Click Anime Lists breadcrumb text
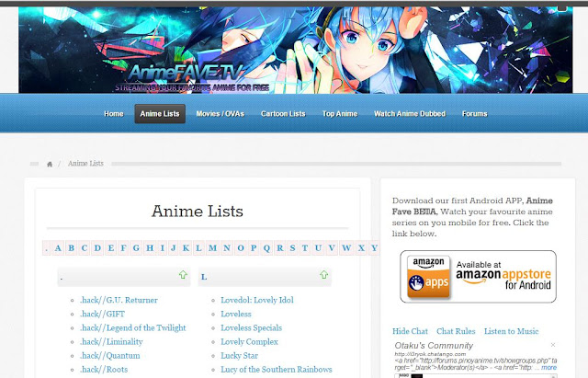The image size is (588, 378). coord(85,164)
